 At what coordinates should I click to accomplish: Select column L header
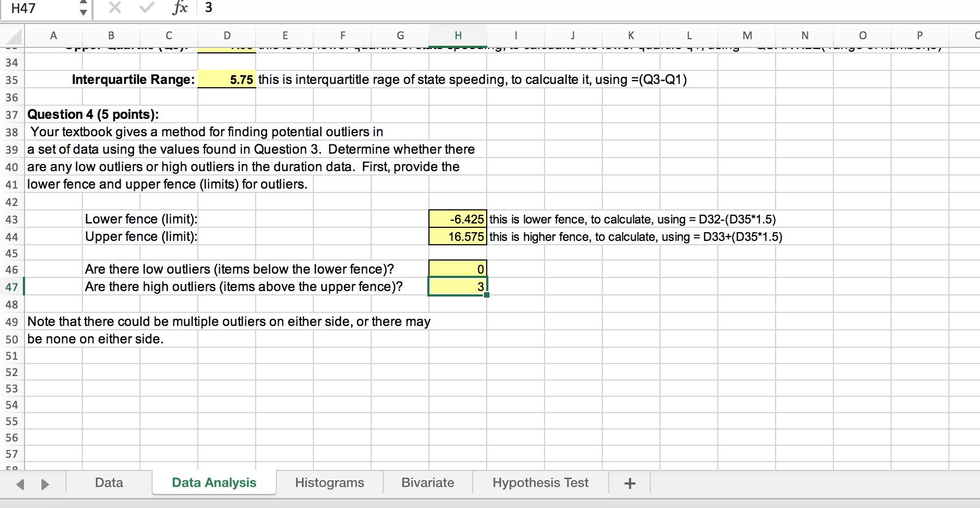click(689, 36)
